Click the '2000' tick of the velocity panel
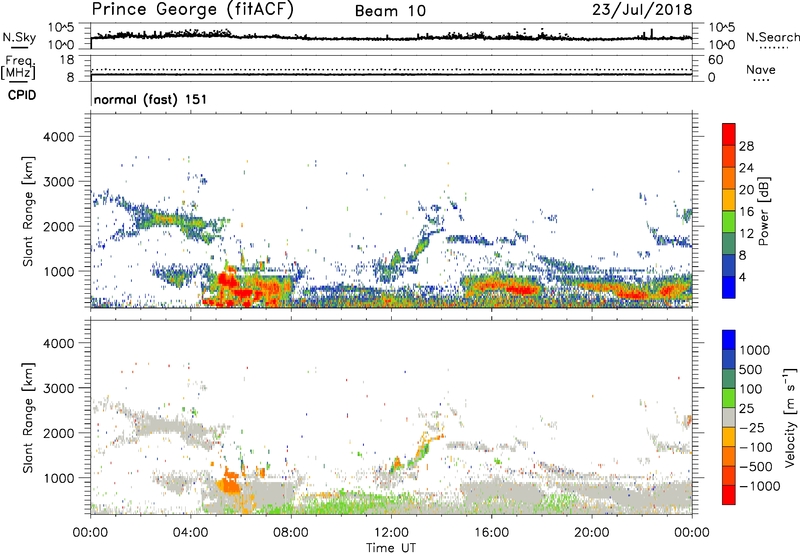This screenshot has height=554, width=800. tap(58, 433)
